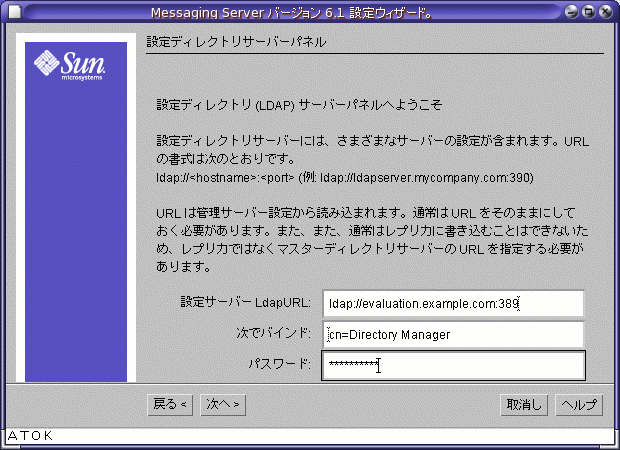Click the 次へ (Next) button

tap(223, 405)
